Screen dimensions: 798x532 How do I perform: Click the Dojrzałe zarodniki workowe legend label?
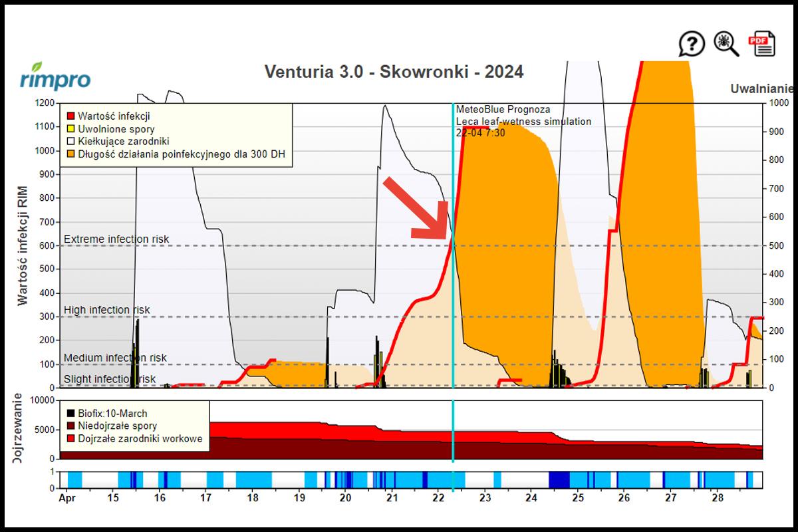pyautogui.click(x=140, y=439)
